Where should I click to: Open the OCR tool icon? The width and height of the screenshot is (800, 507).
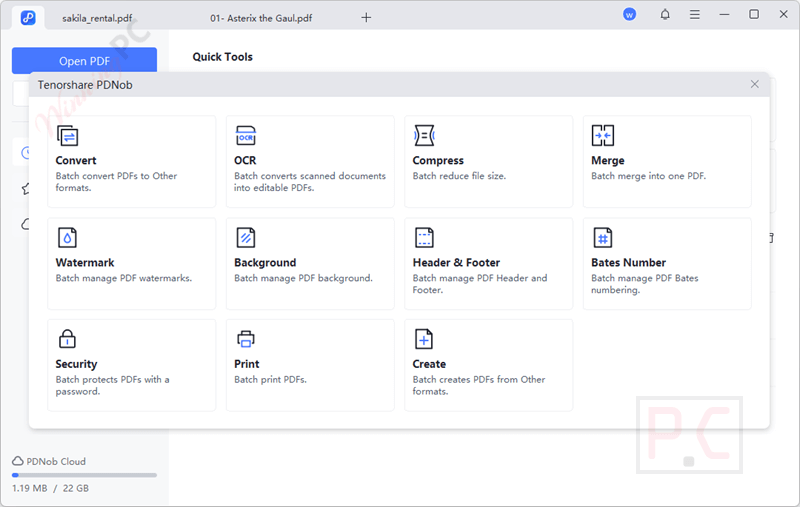[x=246, y=136]
